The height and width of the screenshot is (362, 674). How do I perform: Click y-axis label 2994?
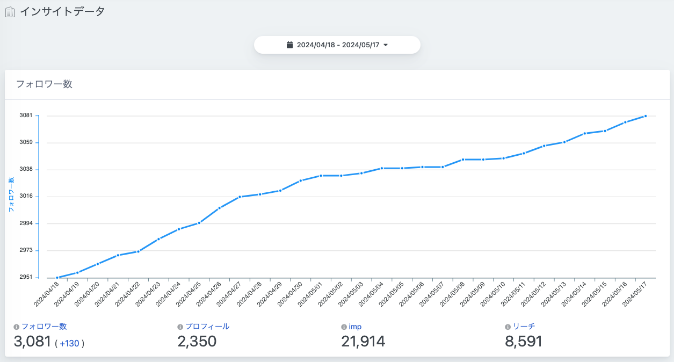[26, 223]
